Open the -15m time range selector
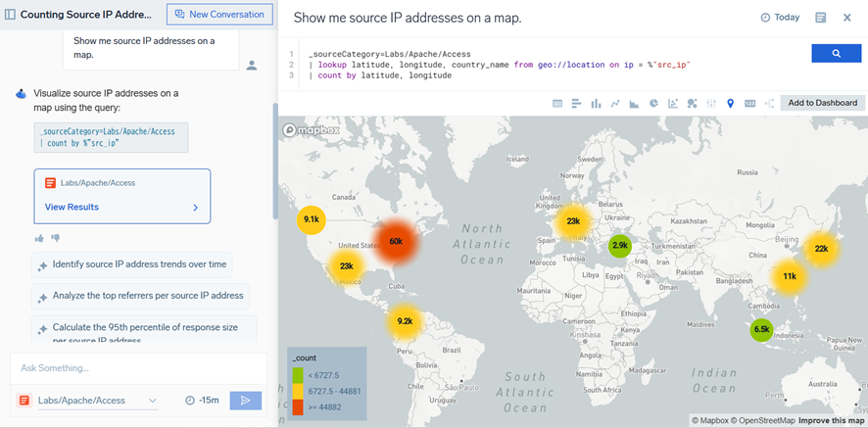This screenshot has width=868, height=428. 202,401
